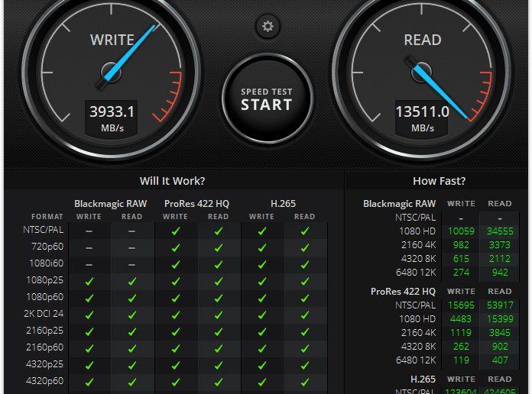Click the Blackmagic RAW 1080 HD read value 34555
This screenshot has height=394, width=532.
click(x=500, y=231)
